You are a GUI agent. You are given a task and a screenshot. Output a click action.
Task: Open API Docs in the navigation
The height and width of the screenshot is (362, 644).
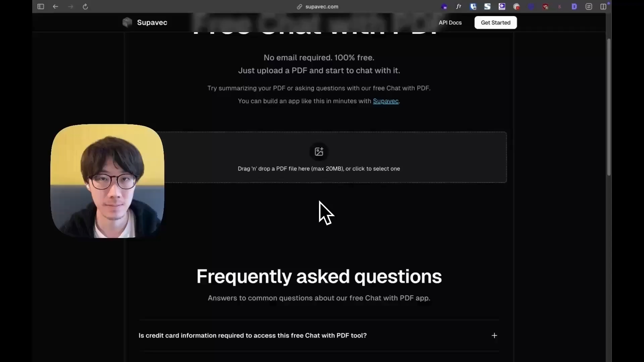point(450,22)
